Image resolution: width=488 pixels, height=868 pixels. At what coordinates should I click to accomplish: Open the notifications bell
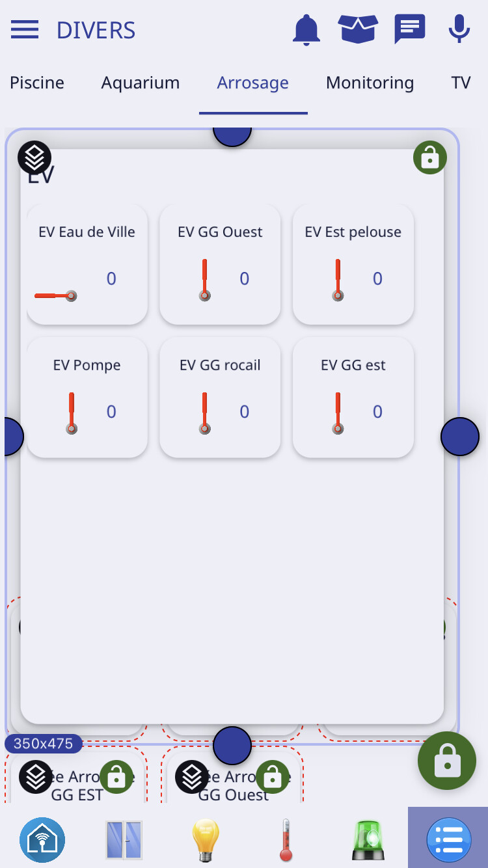(x=306, y=30)
